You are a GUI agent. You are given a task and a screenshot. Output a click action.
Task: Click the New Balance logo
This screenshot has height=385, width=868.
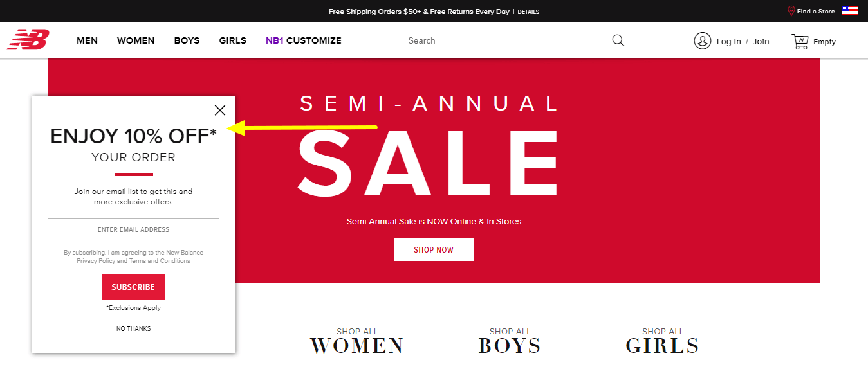click(28, 40)
